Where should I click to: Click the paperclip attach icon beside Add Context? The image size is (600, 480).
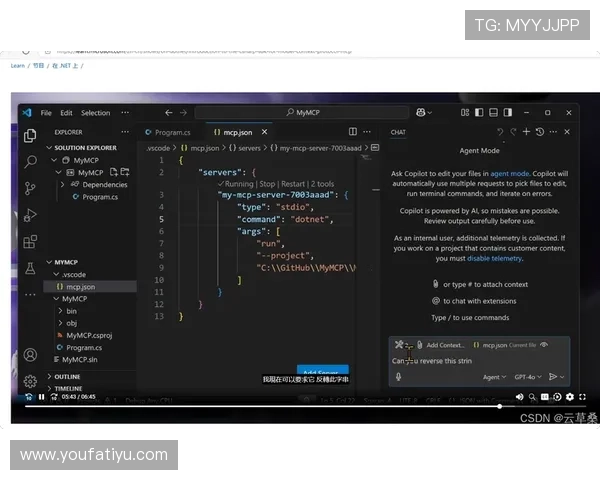point(420,345)
